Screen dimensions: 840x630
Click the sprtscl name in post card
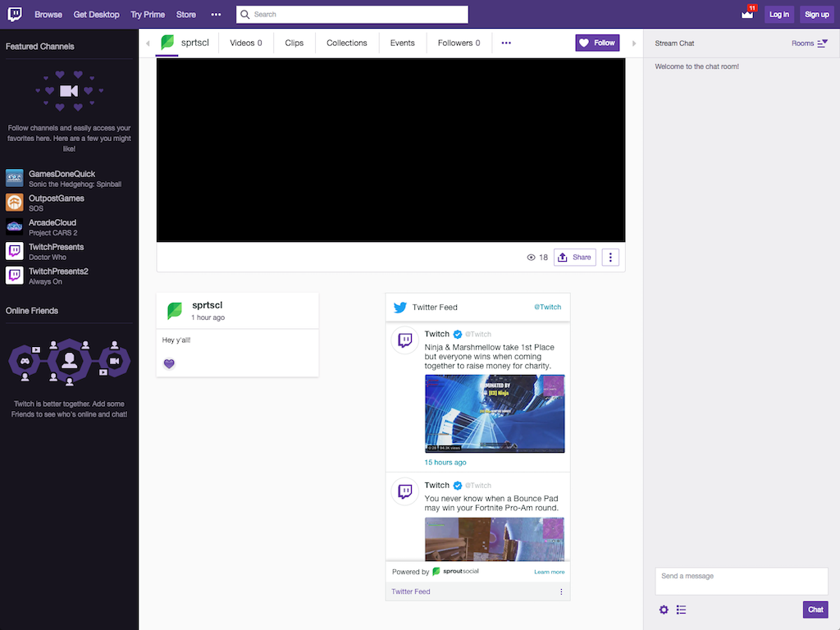tap(208, 305)
